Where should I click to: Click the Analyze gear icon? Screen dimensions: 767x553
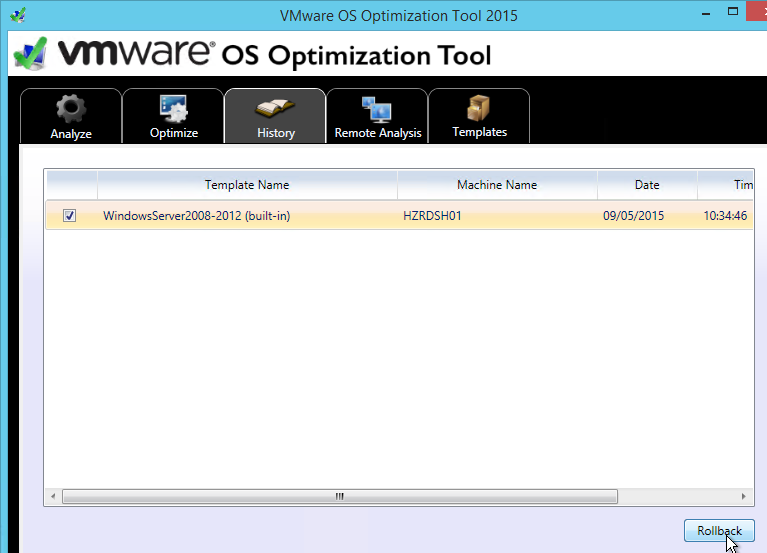coord(71,108)
